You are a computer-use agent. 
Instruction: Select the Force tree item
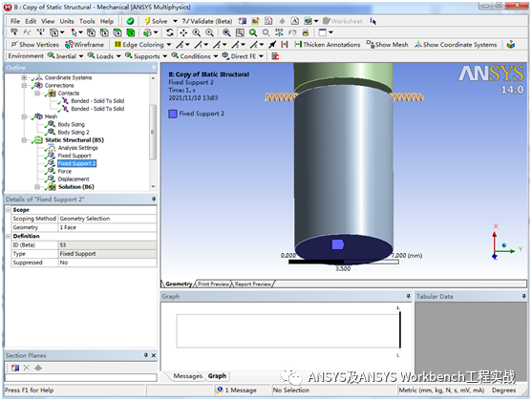click(x=64, y=171)
